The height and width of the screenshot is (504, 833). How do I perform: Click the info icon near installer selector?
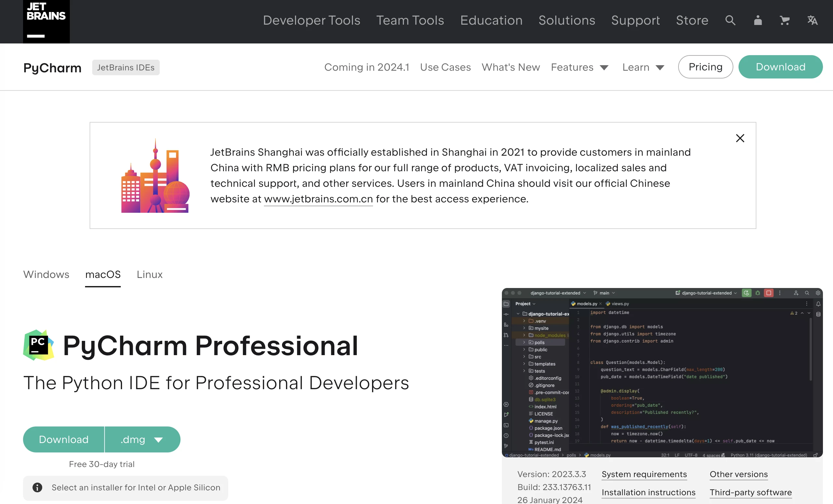36,487
